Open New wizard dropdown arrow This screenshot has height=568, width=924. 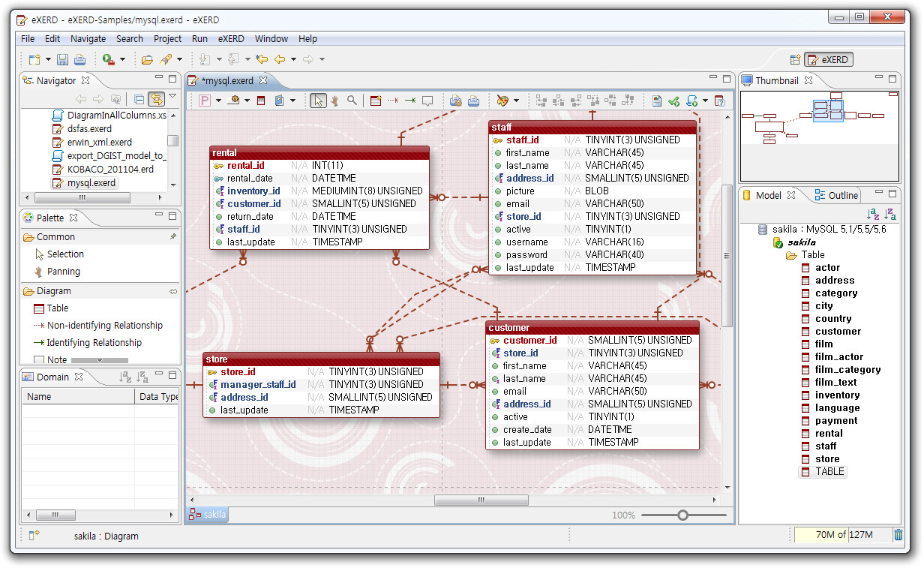(48, 59)
